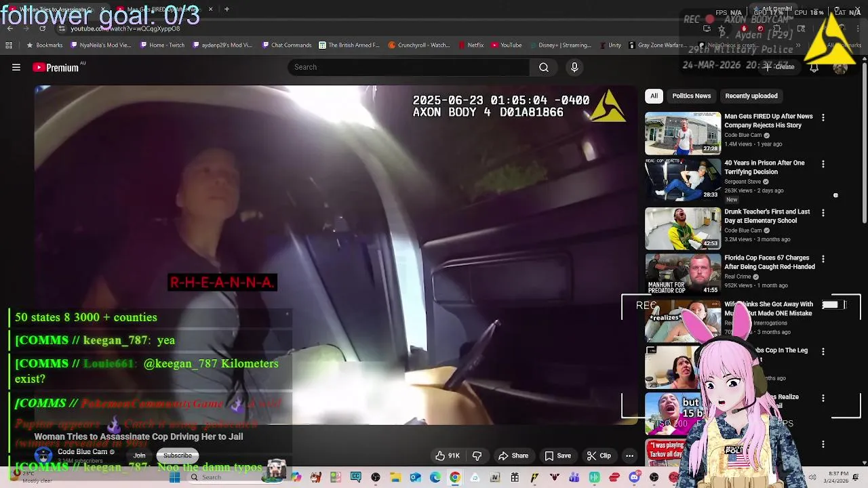The image size is (868, 488).
Task: Open options for Florida Cop Faces video
Action: [823, 259]
